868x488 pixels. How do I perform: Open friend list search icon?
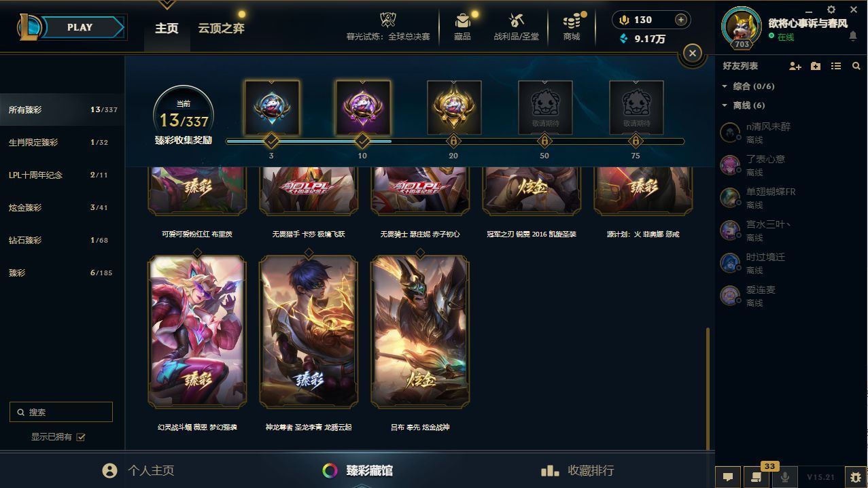856,66
